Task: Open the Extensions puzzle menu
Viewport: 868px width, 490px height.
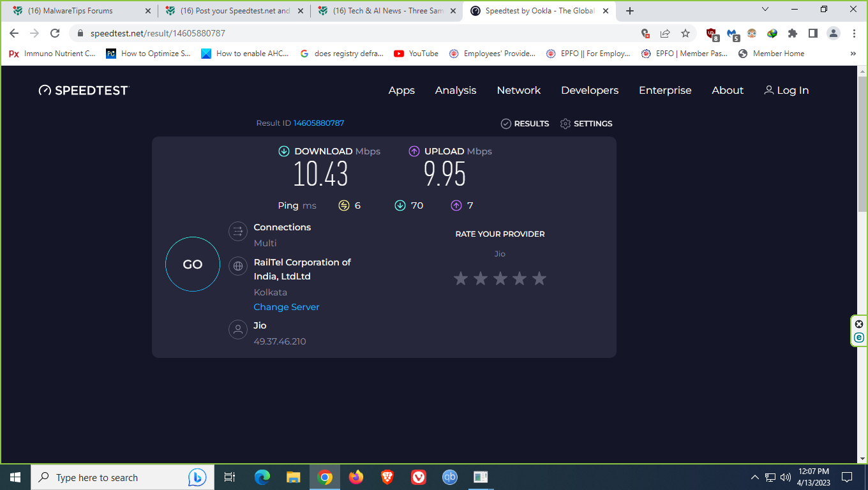Action: point(793,33)
